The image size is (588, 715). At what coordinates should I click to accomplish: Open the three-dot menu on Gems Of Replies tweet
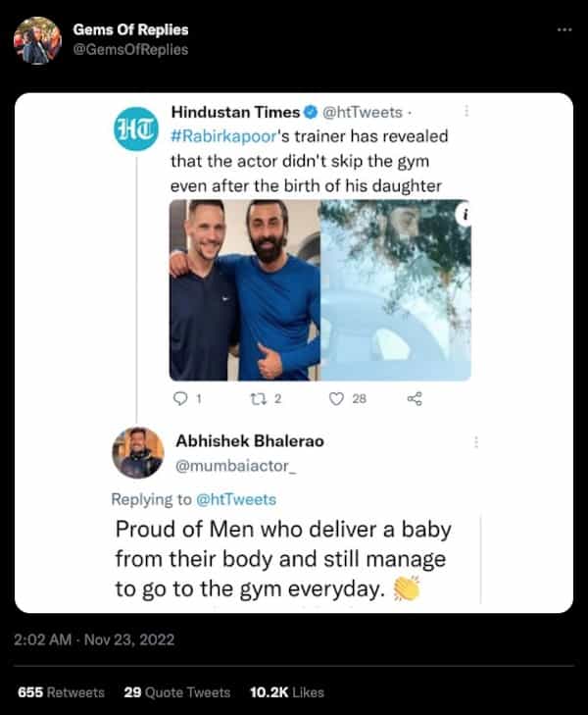[563, 29]
